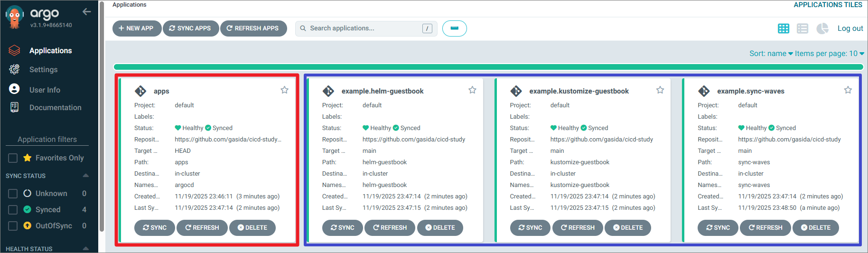Viewport: 868px width, 253px height.
Task: Click Healthy heart icon in example.sync-waves tile
Action: point(741,128)
